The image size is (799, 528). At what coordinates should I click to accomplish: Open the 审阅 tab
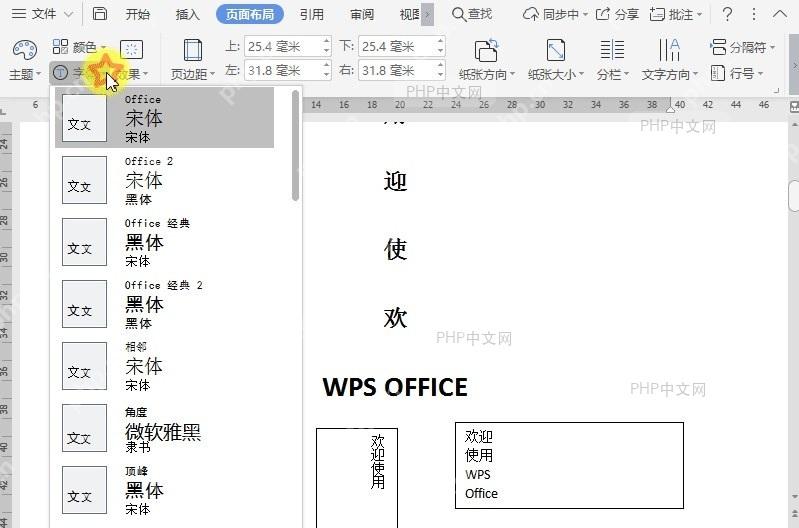361,14
